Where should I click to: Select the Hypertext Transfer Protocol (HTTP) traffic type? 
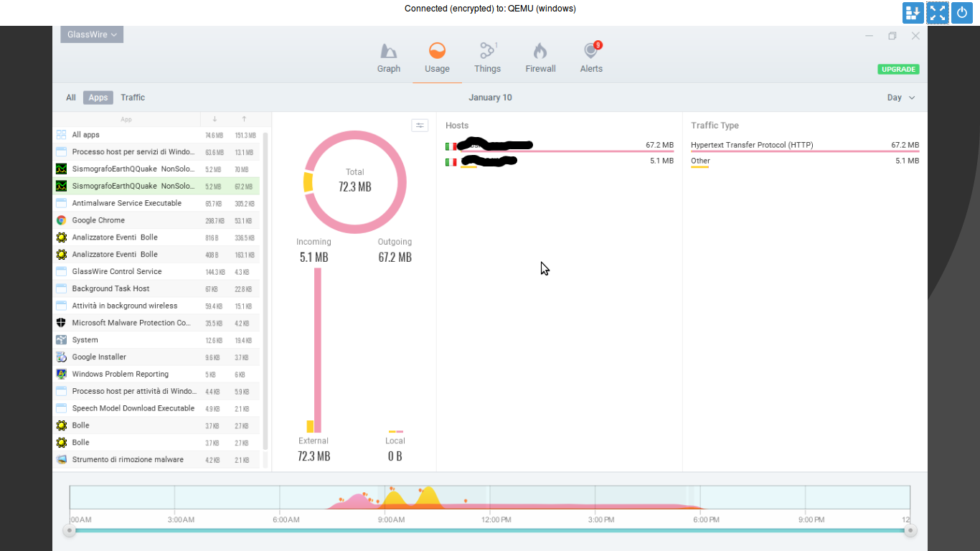tap(805, 146)
